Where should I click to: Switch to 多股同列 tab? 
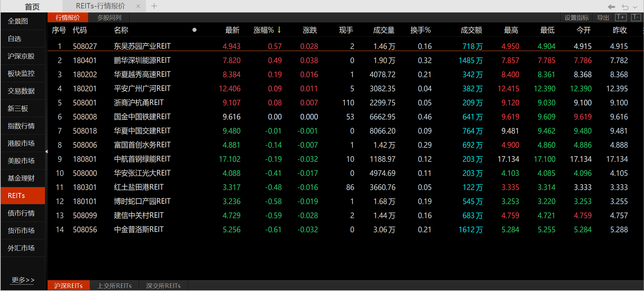pos(109,18)
